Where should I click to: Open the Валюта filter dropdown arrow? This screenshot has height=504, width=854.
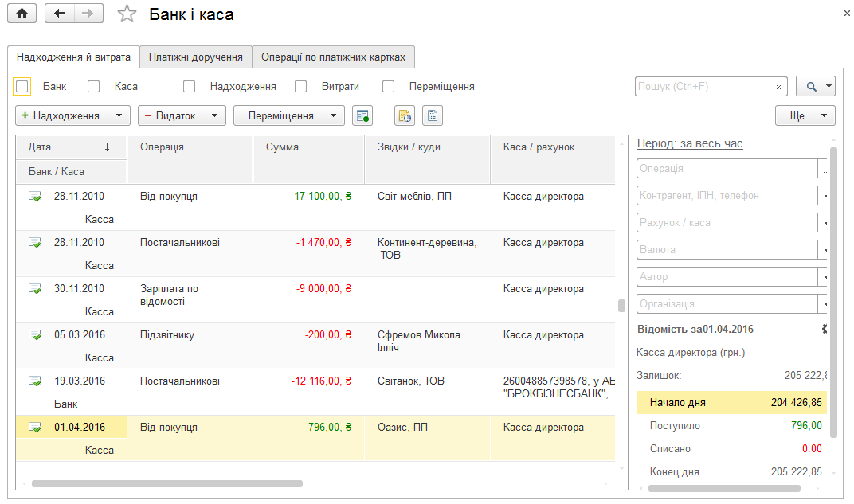tap(824, 250)
